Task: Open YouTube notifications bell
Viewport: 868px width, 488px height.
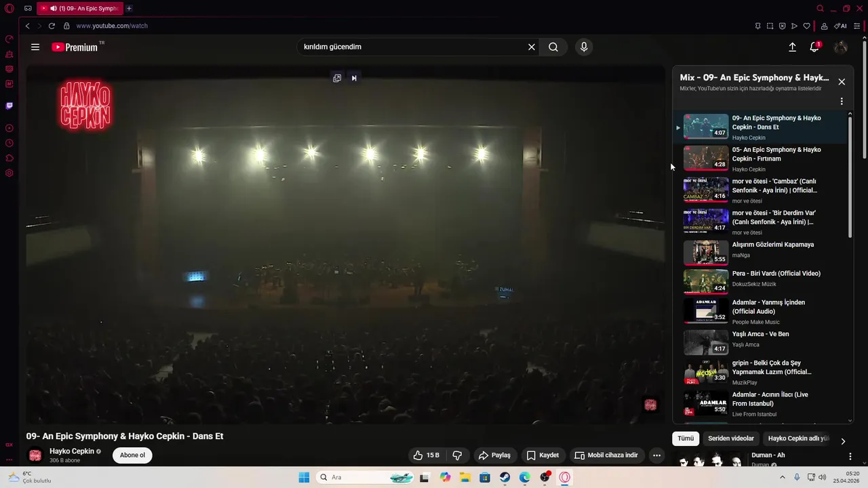Action: 814,47
